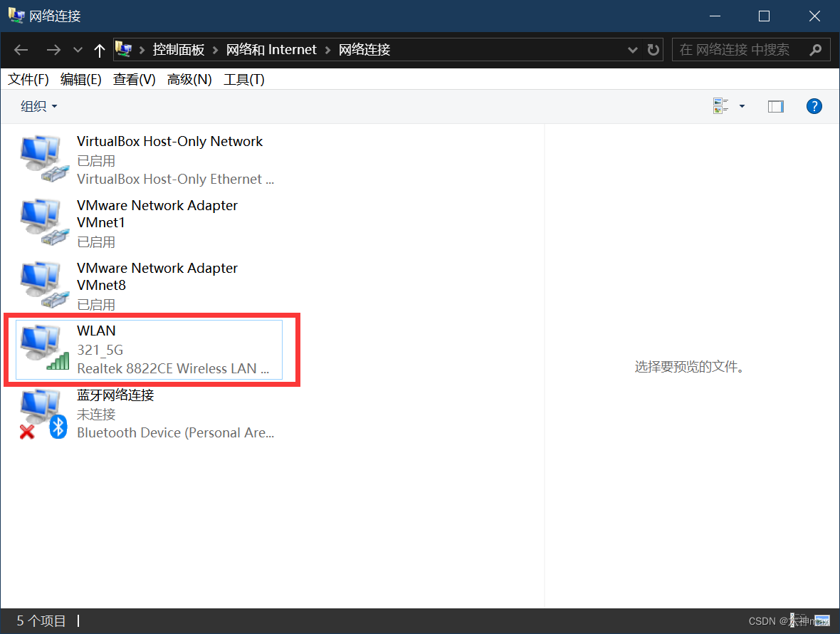Toggle the preview pane button
Screen dimensions: 840x634
click(x=776, y=106)
